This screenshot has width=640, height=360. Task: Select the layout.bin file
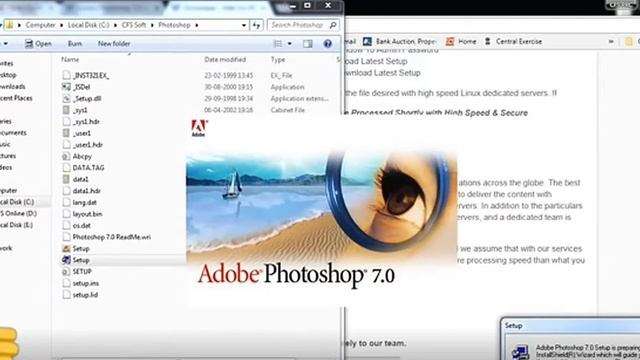(87, 214)
